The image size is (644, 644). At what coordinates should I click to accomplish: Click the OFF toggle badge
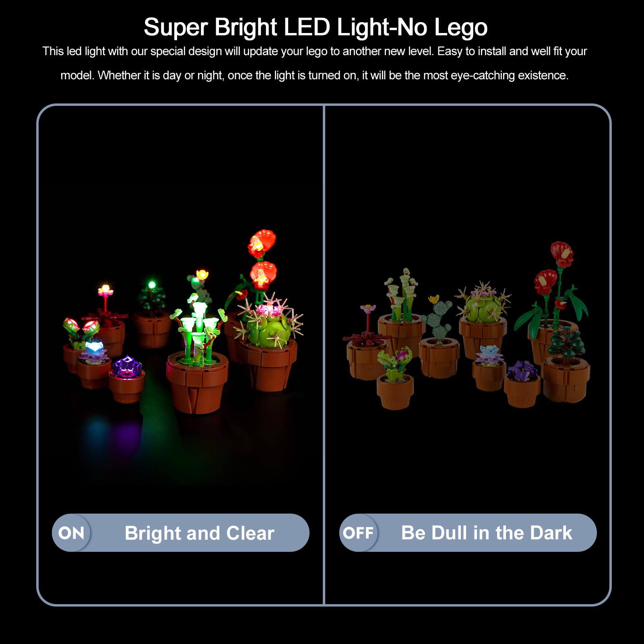tap(358, 533)
